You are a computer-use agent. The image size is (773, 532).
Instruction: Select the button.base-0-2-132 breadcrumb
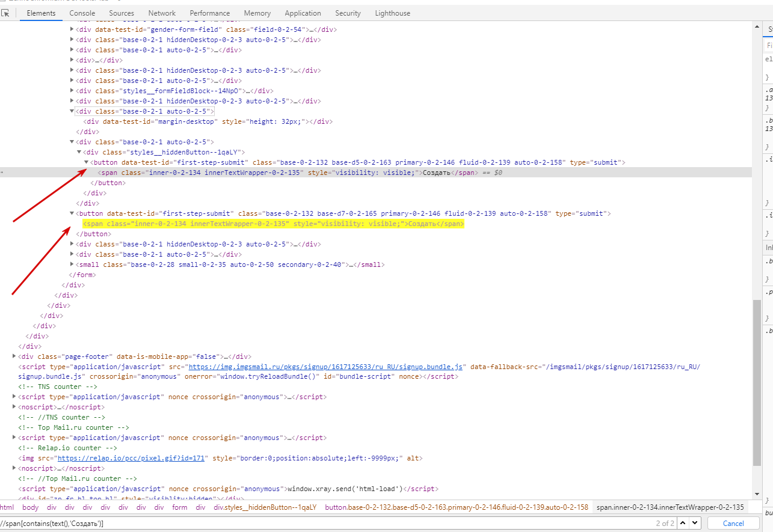(457, 507)
